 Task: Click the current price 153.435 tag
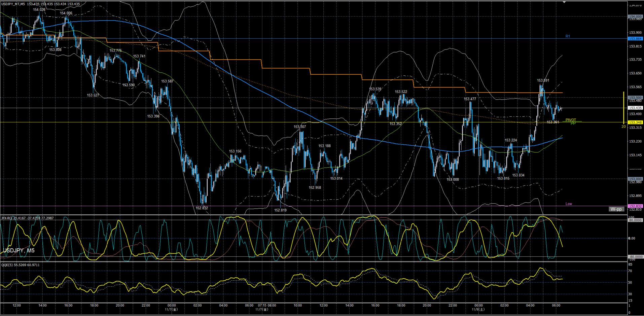click(635, 108)
